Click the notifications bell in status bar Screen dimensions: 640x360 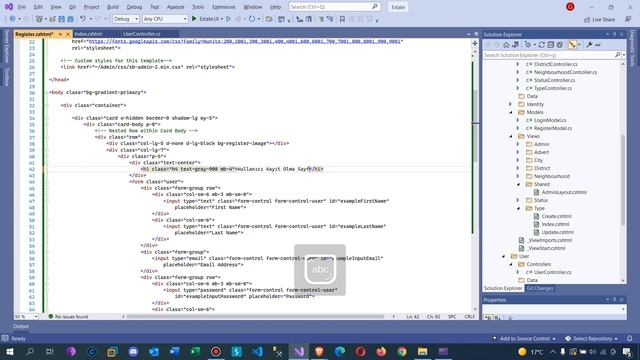629,338
